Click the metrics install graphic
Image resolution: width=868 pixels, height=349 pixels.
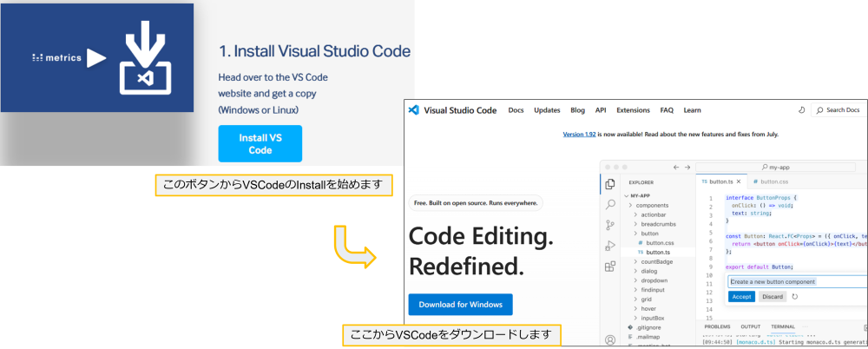click(x=97, y=57)
